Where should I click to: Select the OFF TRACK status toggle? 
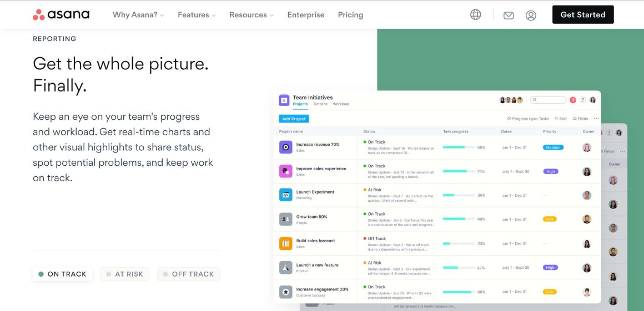tap(188, 274)
